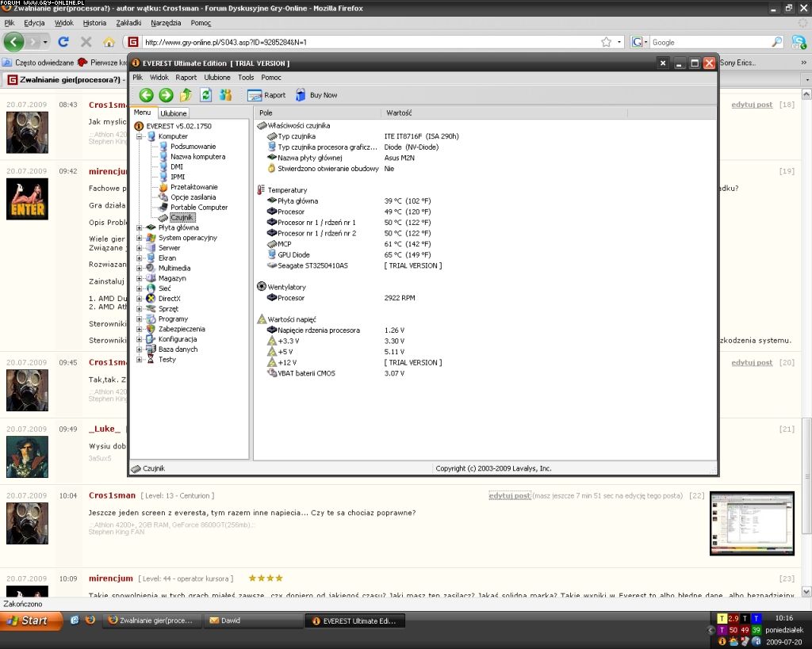Click the Buy Now button
Viewport: 812px width, 649px height.
[316, 95]
